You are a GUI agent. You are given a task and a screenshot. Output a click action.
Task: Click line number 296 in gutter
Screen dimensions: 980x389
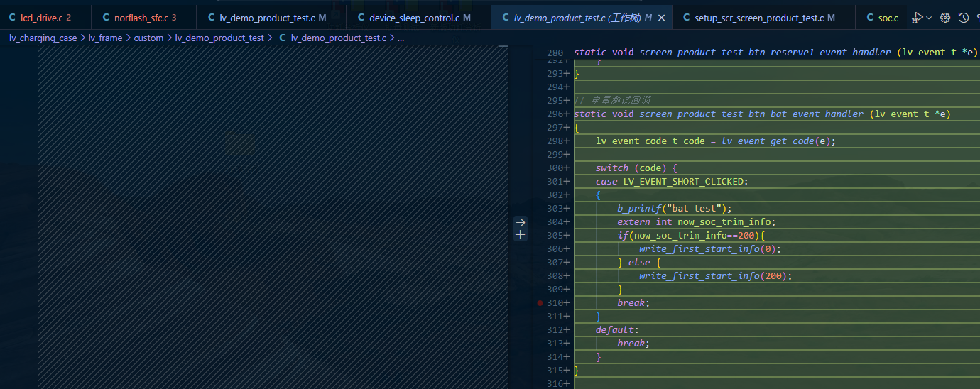(555, 114)
